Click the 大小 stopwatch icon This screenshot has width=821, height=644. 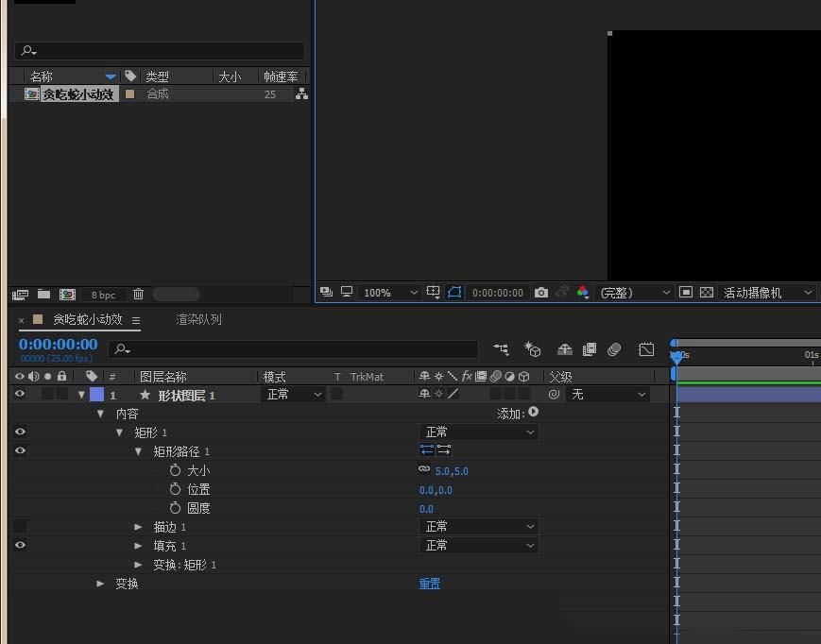tap(175, 470)
